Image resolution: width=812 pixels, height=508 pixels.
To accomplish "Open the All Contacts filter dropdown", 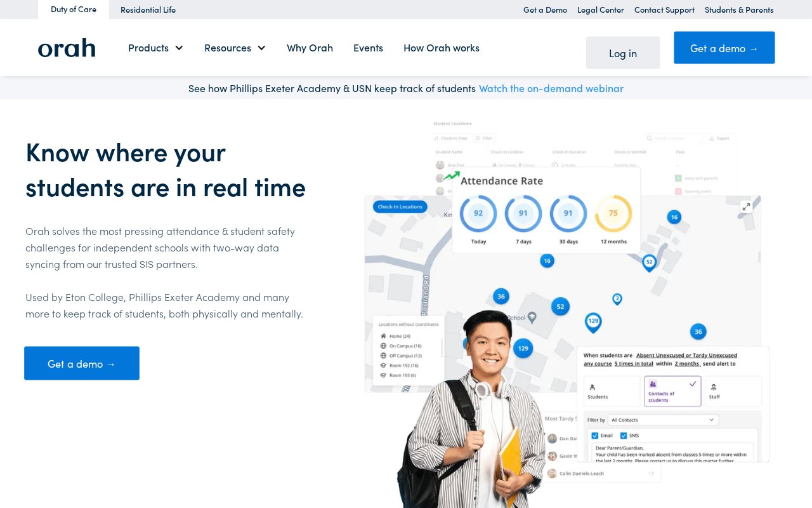I will (663, 420).
